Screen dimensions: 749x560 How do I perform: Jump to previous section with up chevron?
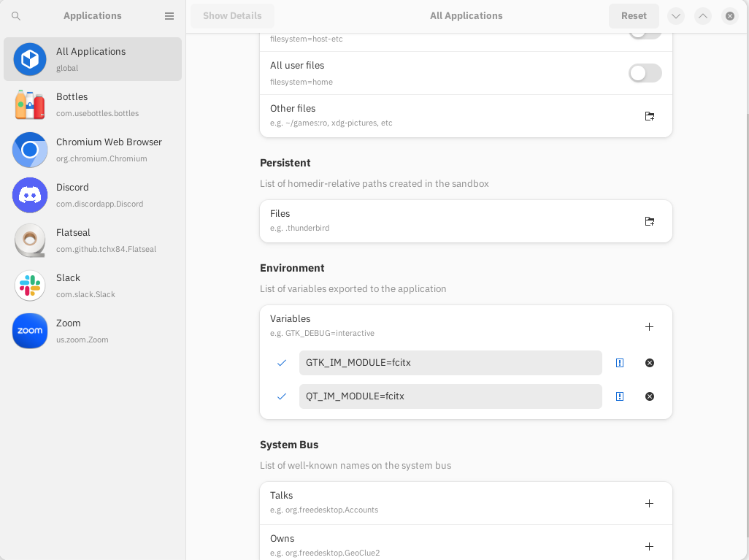[x=703, y=16]
